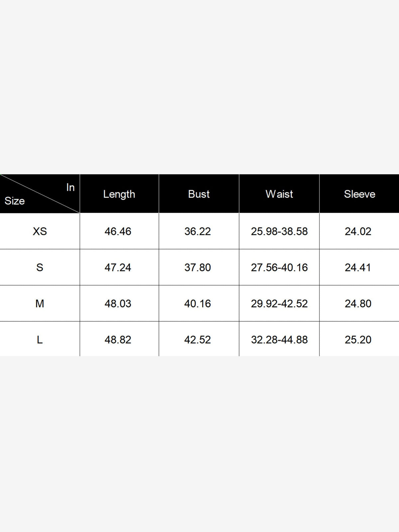Click the L length value 48.82

coord(118,339)
